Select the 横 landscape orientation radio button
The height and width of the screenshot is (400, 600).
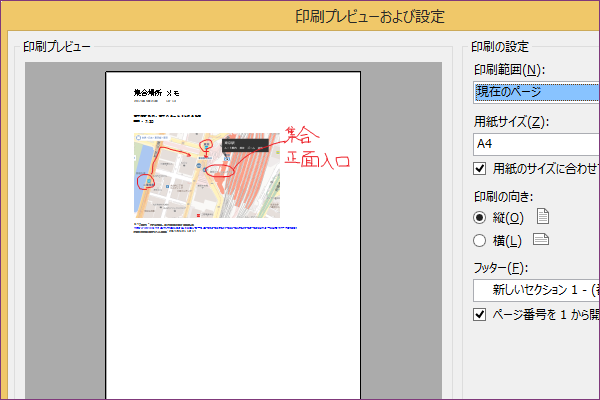pyautogui.click(x=479, y=241)
